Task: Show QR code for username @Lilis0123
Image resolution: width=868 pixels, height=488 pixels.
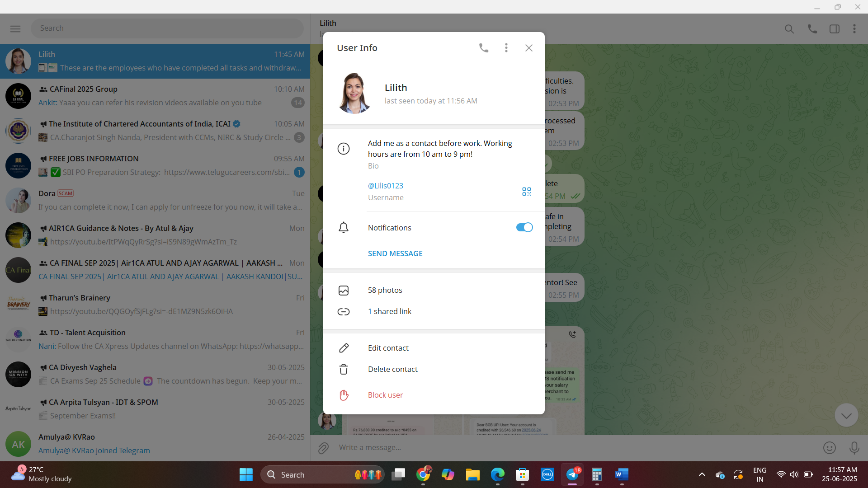Action: click(526, 192)
